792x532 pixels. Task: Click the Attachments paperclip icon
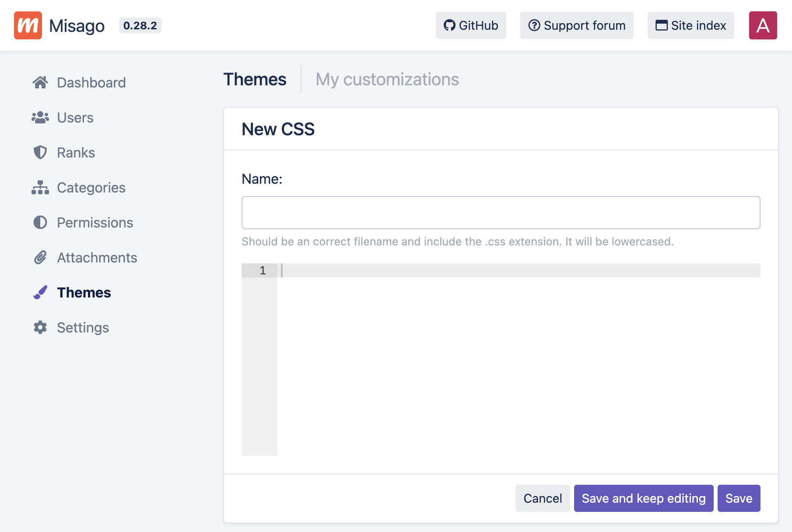(40, 257)
